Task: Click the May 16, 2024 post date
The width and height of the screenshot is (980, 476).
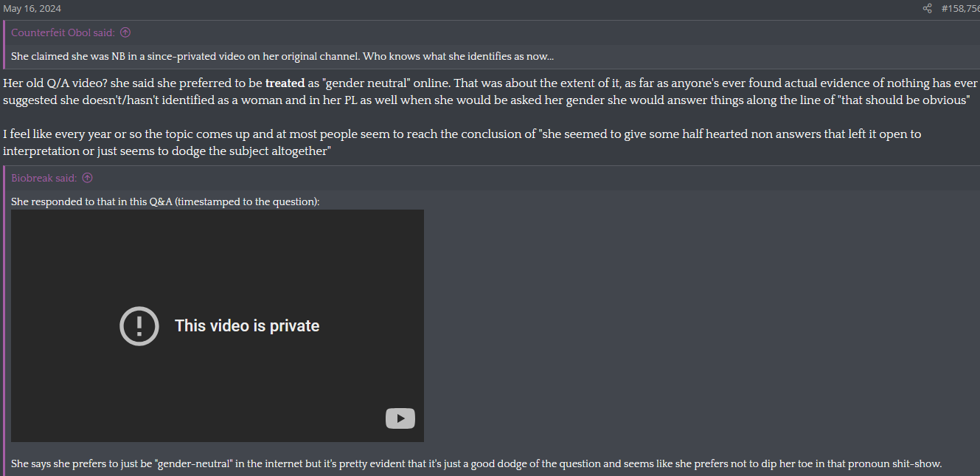Action: coord(32,9)
